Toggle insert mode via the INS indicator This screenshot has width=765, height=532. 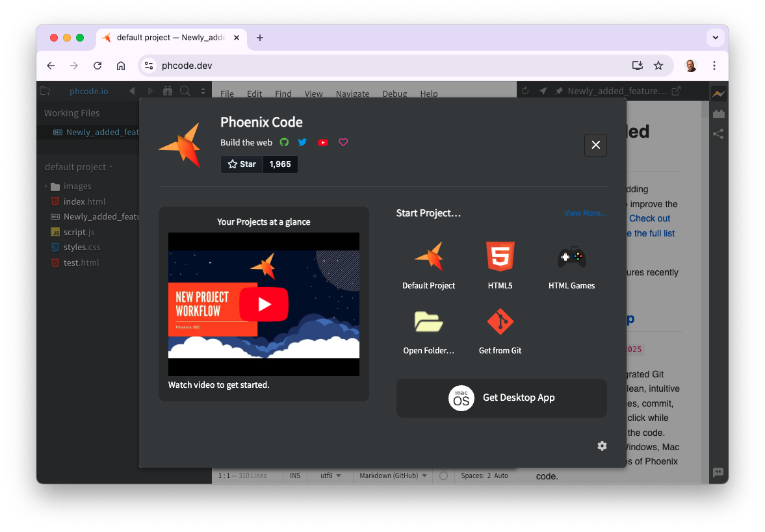click(294, 475)
